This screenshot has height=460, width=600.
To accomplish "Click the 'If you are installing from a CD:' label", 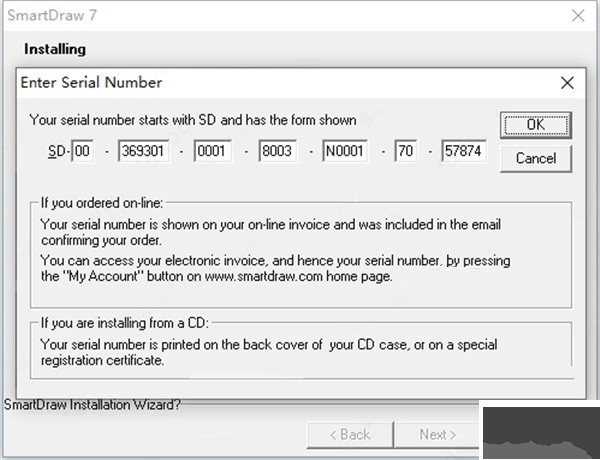I will pos(125,323).
